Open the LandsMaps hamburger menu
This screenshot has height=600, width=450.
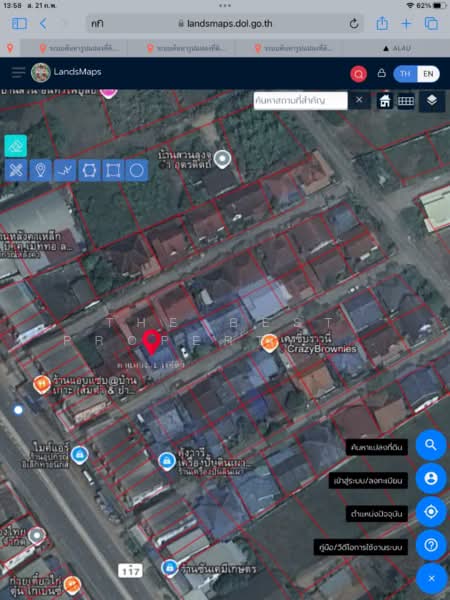coord(18,72)
